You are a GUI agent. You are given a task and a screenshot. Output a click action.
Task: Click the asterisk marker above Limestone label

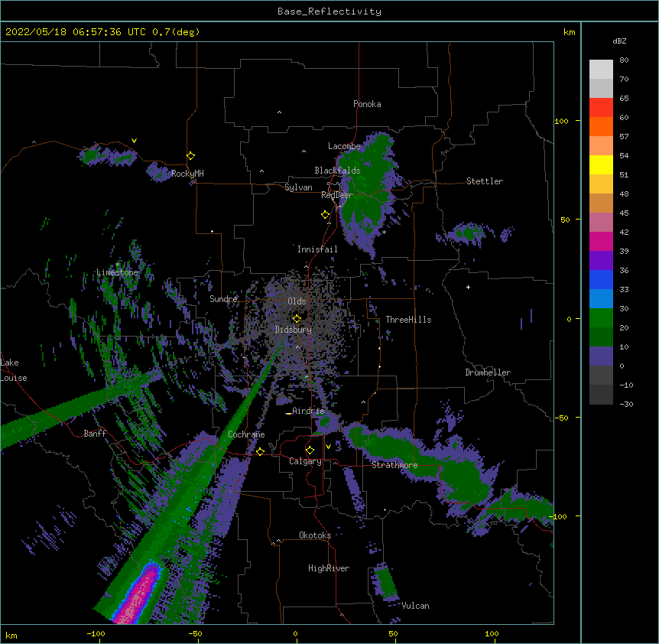118,265
